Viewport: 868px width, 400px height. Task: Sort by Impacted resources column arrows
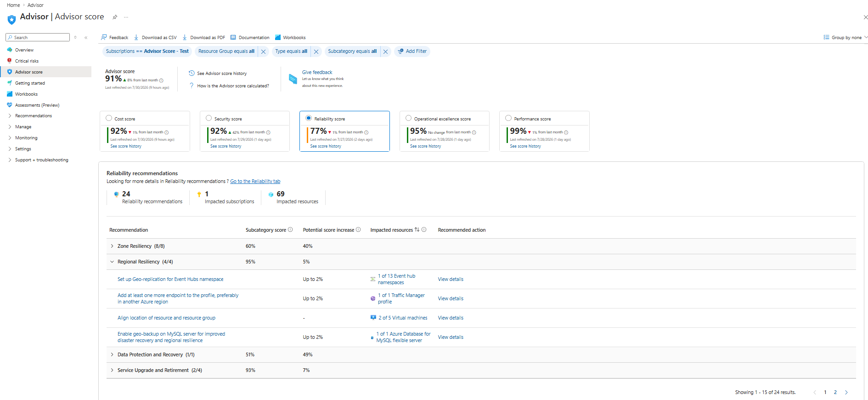(x=417, y=230)
